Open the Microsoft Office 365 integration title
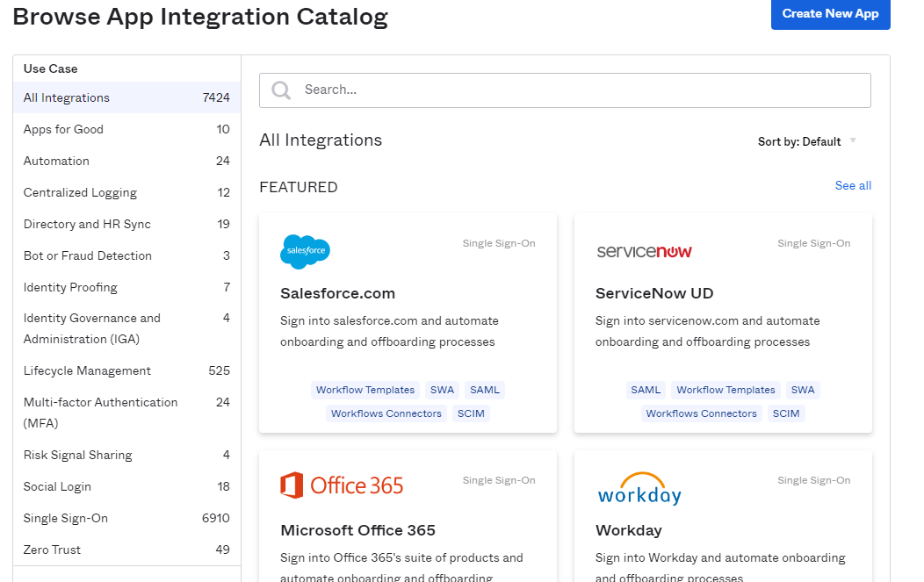Viewport: 924px width, 582px height. [x=357, y=530]
